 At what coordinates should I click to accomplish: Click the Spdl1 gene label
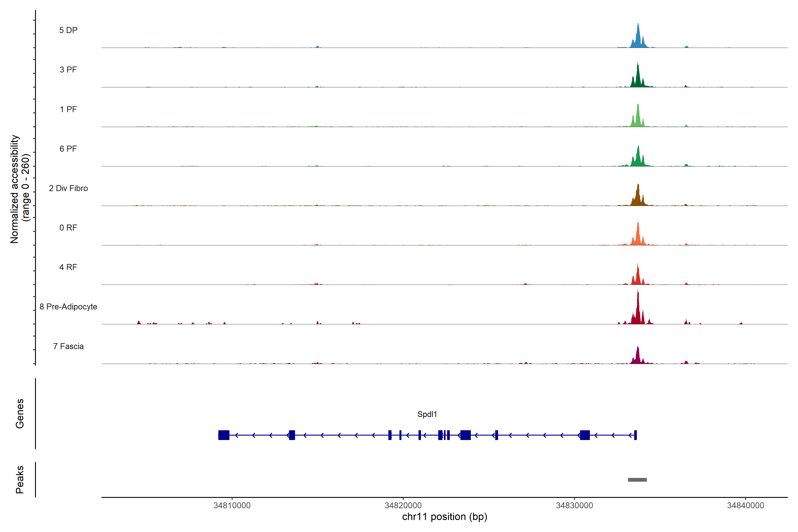click(427, 414)
